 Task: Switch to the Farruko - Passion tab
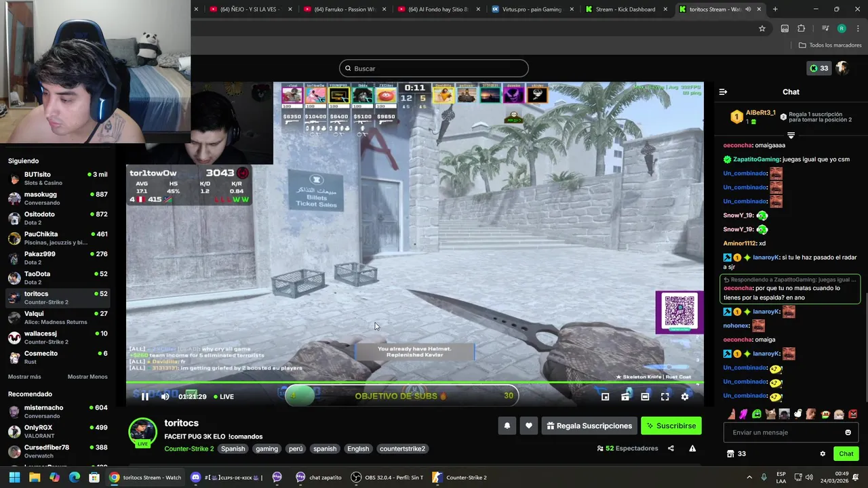pos(344,9)
